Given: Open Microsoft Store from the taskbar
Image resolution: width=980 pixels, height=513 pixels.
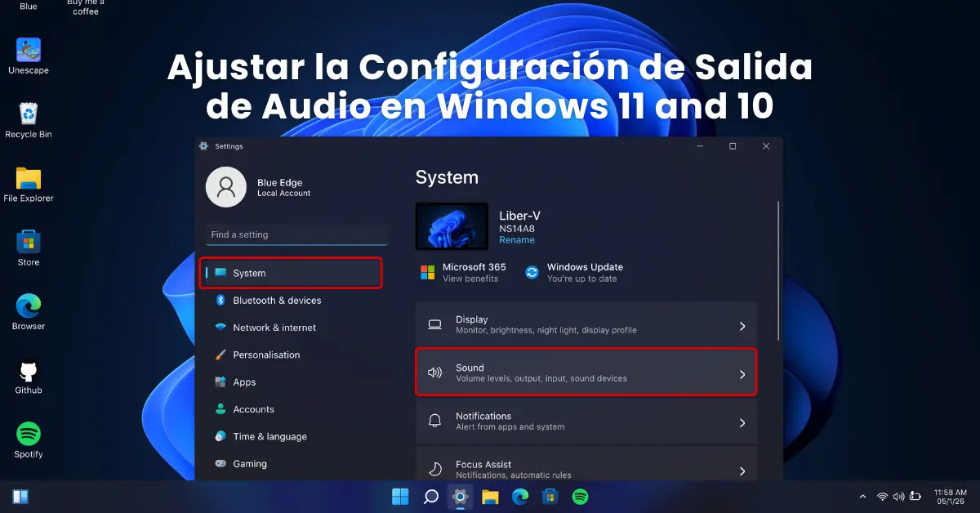Looking at the screenshot, I should [x=550, y=496].
